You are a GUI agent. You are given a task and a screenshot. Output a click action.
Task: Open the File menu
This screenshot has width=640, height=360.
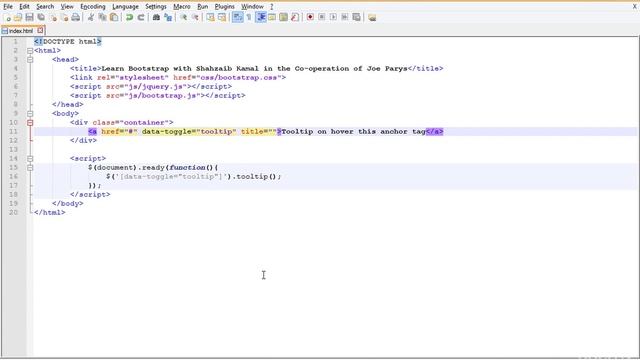(x=8, y=7)
